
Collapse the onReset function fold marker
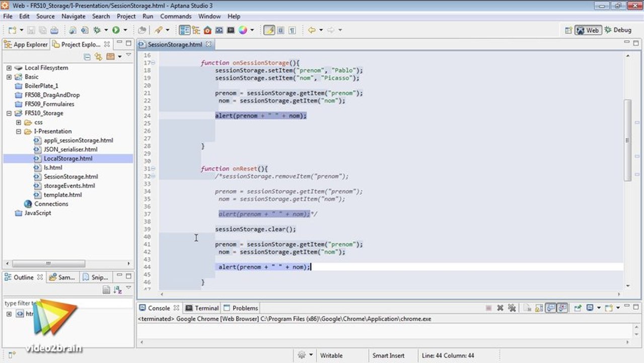(153, 169)
